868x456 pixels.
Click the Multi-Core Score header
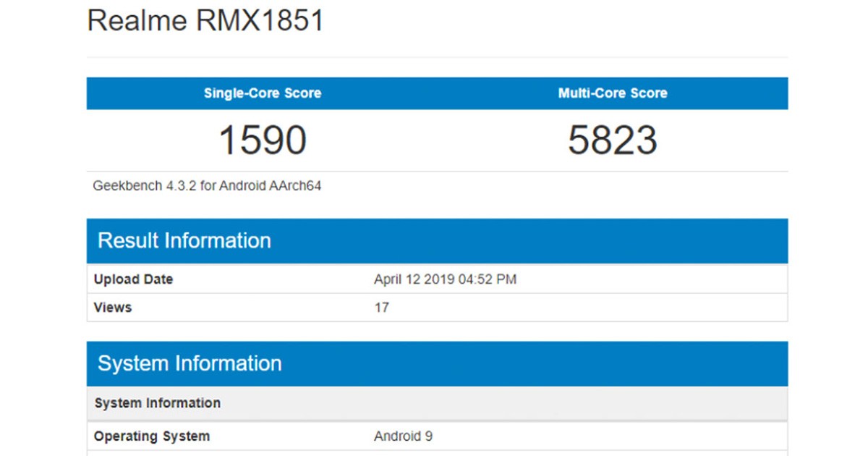click(x=613, y=93)
